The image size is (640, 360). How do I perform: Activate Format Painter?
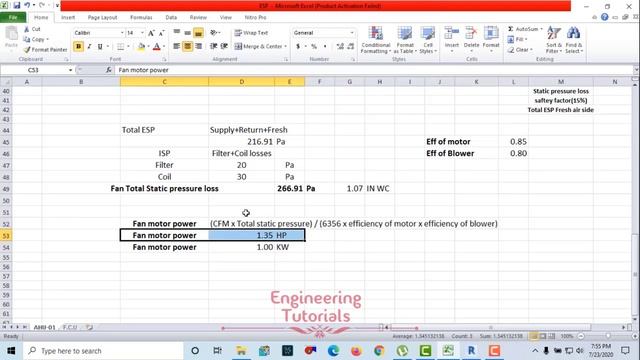click(45, 50)
